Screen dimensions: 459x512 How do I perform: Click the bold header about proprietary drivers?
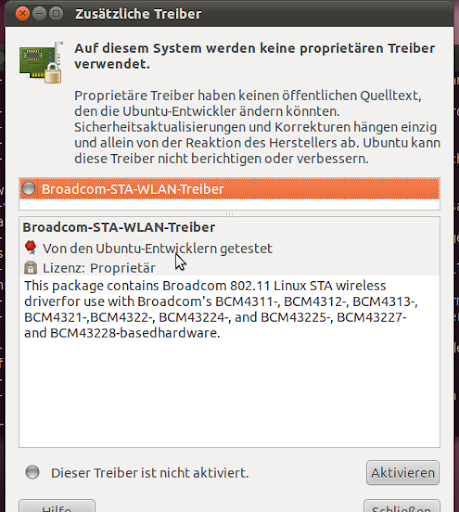254,56
